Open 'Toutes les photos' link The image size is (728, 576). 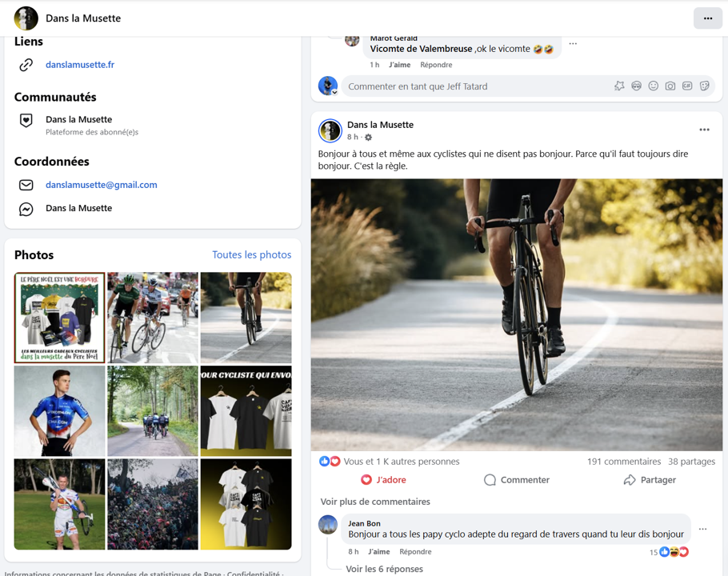(251, 254)
